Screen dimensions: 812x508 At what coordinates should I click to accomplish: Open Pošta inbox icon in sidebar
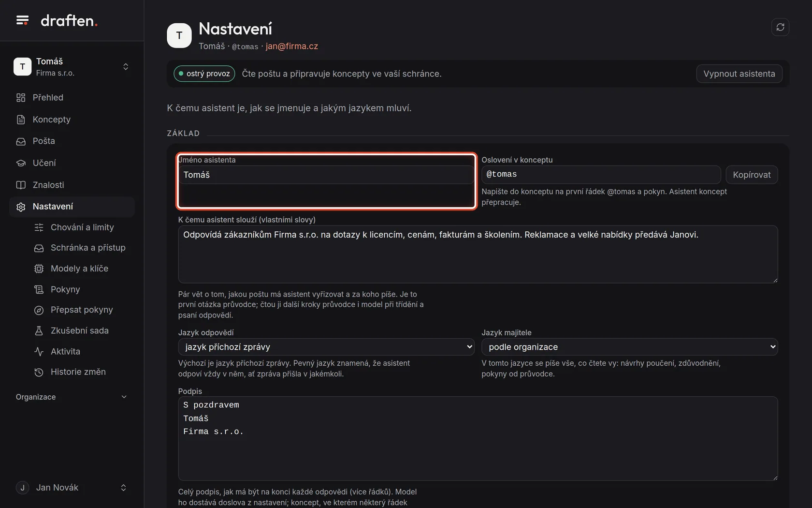pyautogui.click(x=21, y=141)
